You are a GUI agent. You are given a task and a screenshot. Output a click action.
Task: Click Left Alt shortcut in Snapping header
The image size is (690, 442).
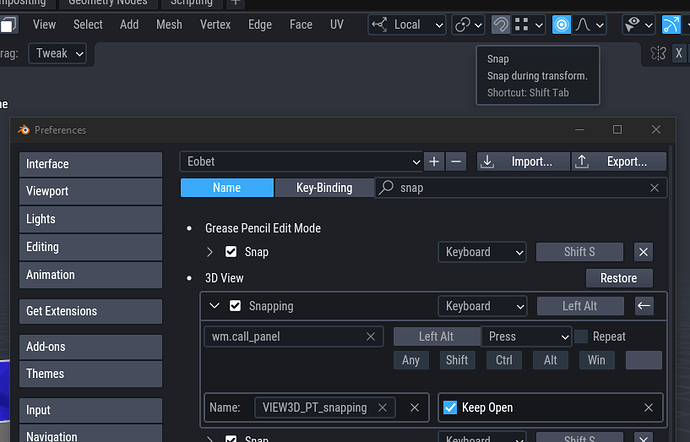click(580, 306)
